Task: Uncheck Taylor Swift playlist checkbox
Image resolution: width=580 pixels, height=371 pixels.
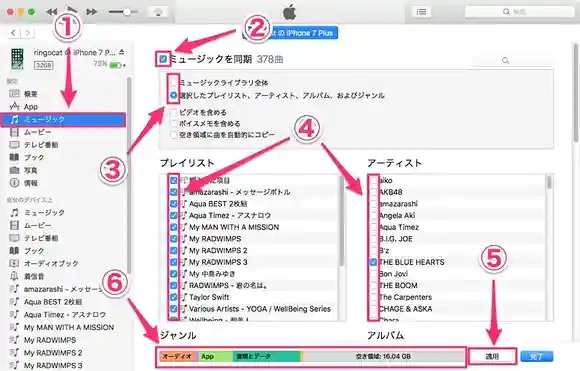Action: 173,297
